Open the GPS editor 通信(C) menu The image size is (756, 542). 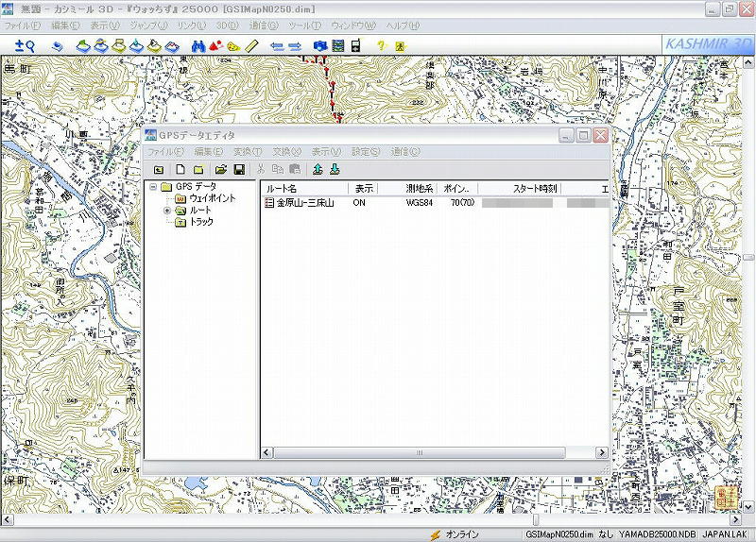point(405,152)
